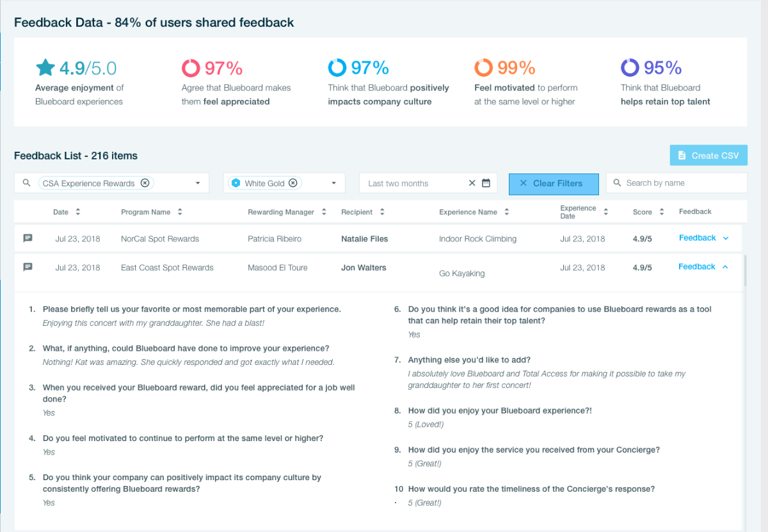The height and width of the screenshot is (532, 768).
Task: Open the program filter dropdown arrow
Action: [198, 183]
